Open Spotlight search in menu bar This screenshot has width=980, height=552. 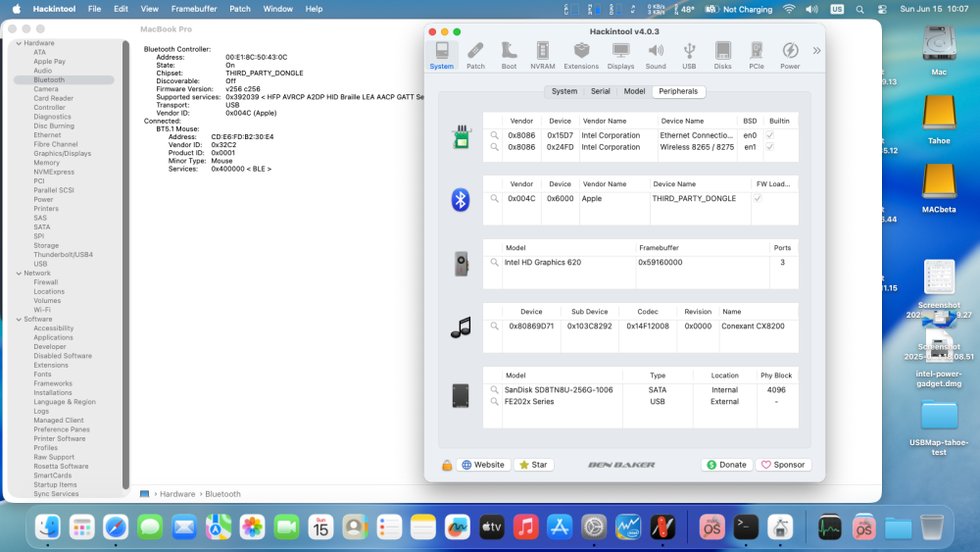[x=860, y=9]
